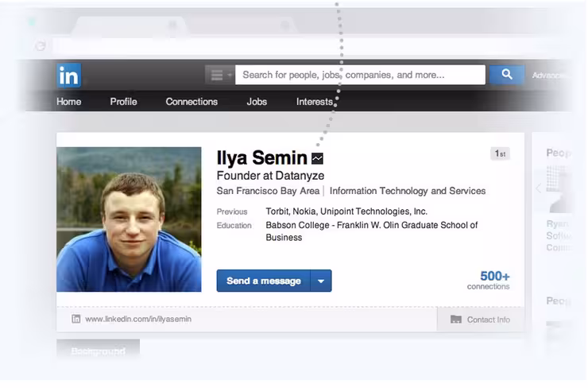Open the 500+ connections link

point(489,281)
